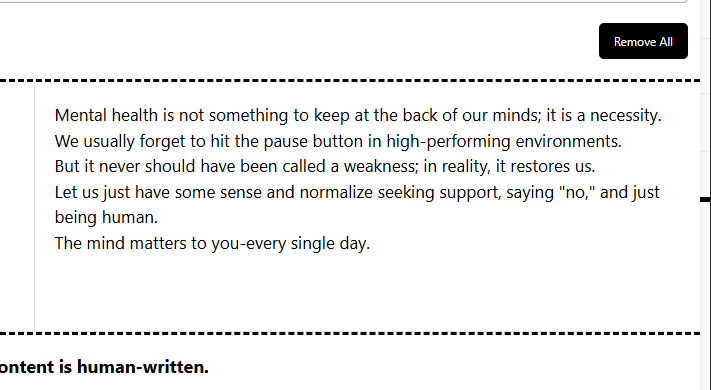Click the Remove All button
711x390 pixels.
point(643,41)
